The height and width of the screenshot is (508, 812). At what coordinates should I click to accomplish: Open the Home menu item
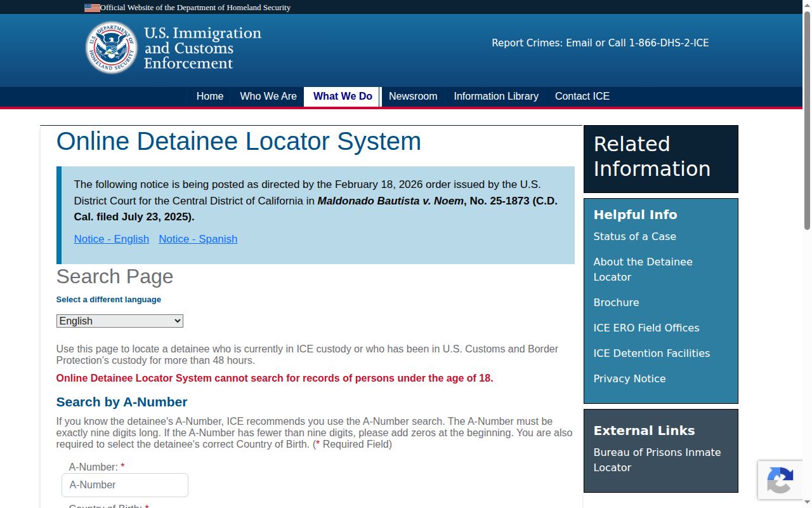(x=210, y=97)
